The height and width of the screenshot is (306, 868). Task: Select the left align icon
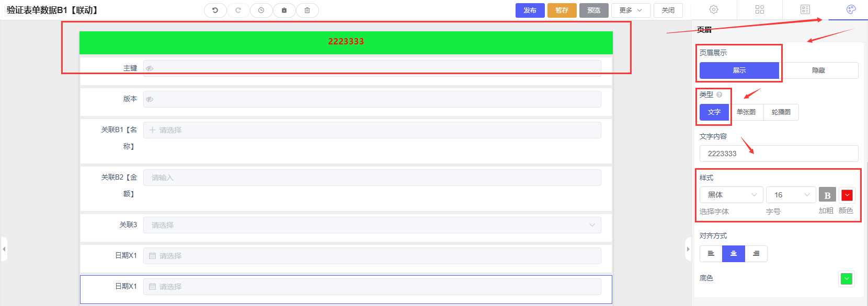[711, 254]
